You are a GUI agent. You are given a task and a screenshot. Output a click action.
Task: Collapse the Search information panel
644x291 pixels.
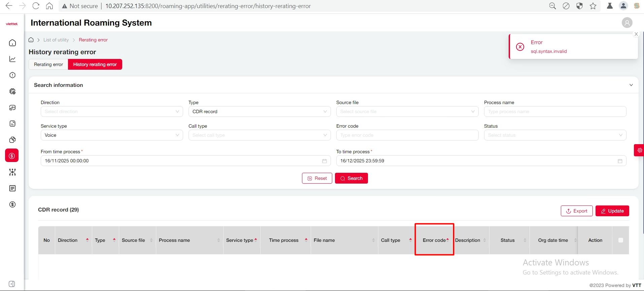pos(631,85)
